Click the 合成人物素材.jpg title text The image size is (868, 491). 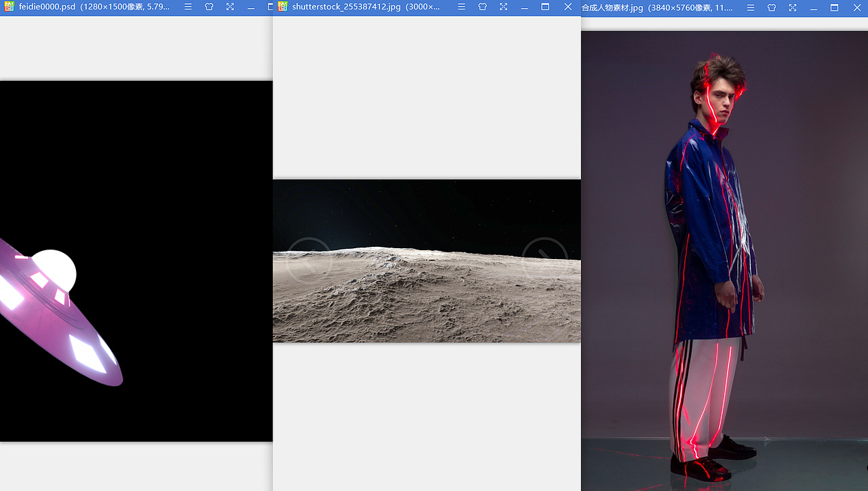pos(657,7)
